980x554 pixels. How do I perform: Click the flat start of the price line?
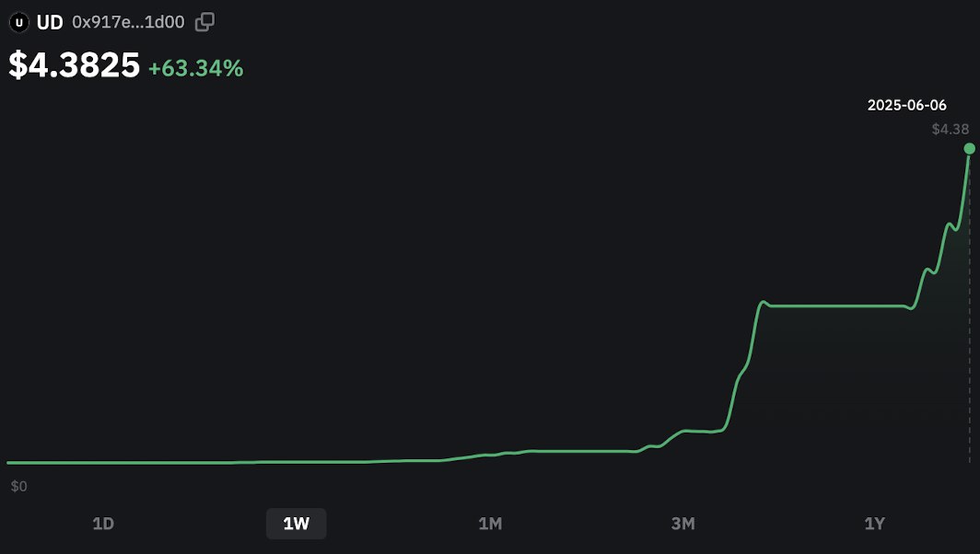click(x=125, y=463)
